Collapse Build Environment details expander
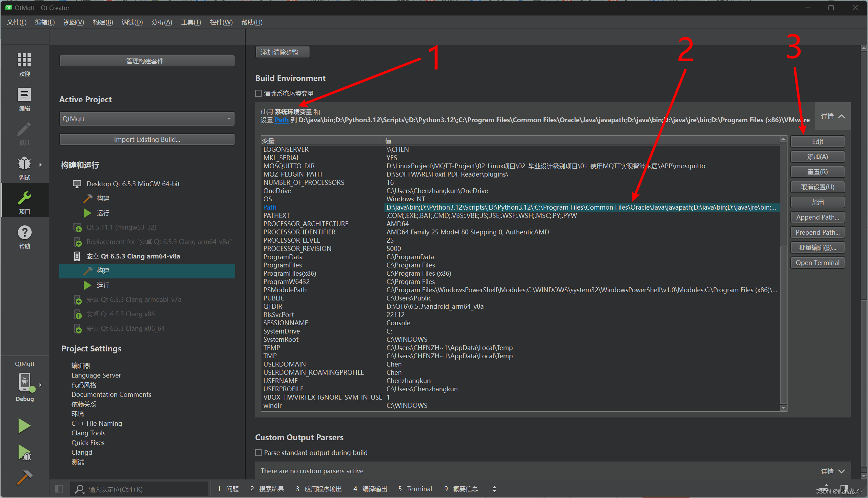The height and width of the screenshot is (498, 868). tap(833, 116)
